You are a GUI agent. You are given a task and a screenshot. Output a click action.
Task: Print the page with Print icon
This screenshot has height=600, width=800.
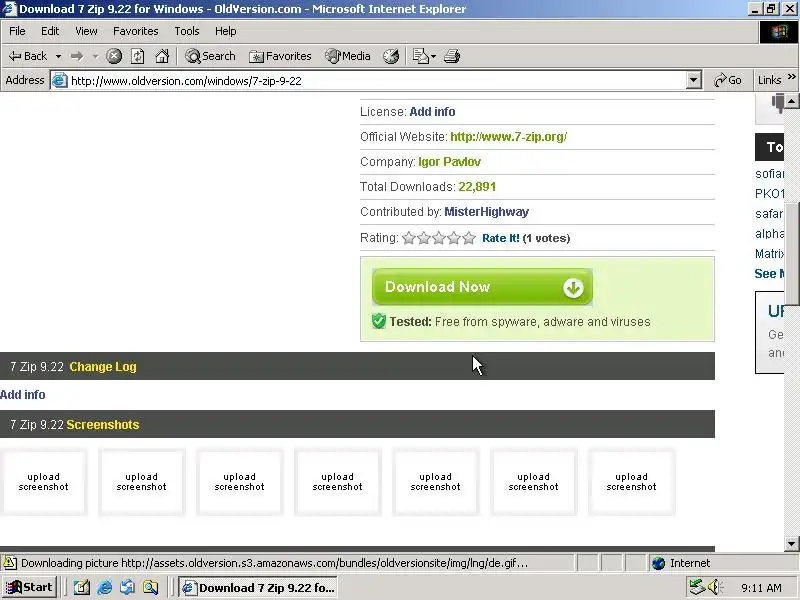452,56
